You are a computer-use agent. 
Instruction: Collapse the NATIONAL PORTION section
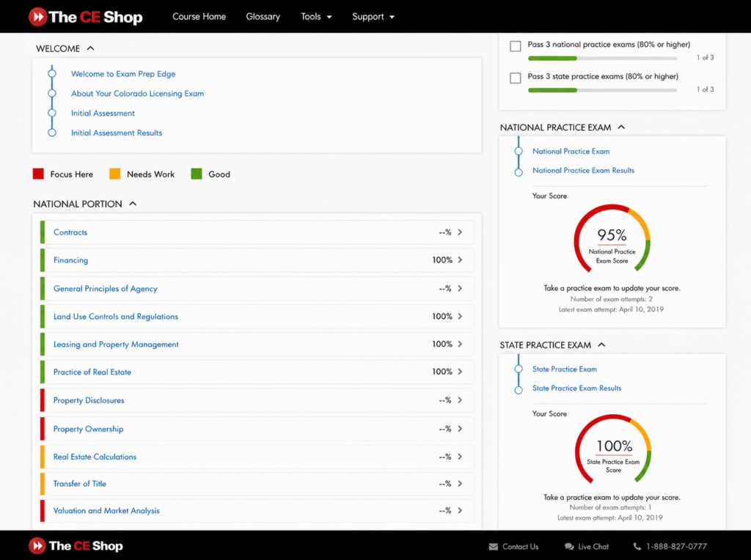click(x=133, y=204)
